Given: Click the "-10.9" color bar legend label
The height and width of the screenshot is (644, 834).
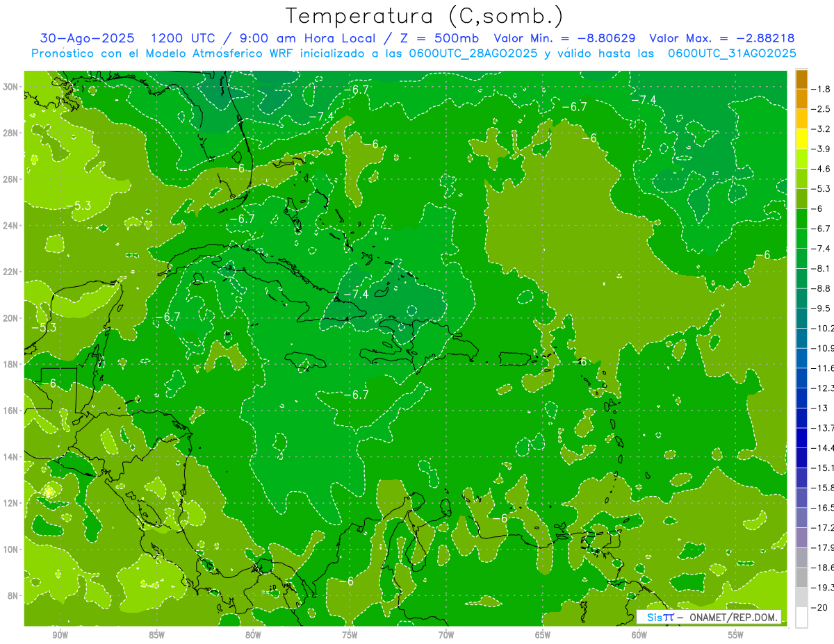Looking at the screenshot, I should click(x=823, y=348).
